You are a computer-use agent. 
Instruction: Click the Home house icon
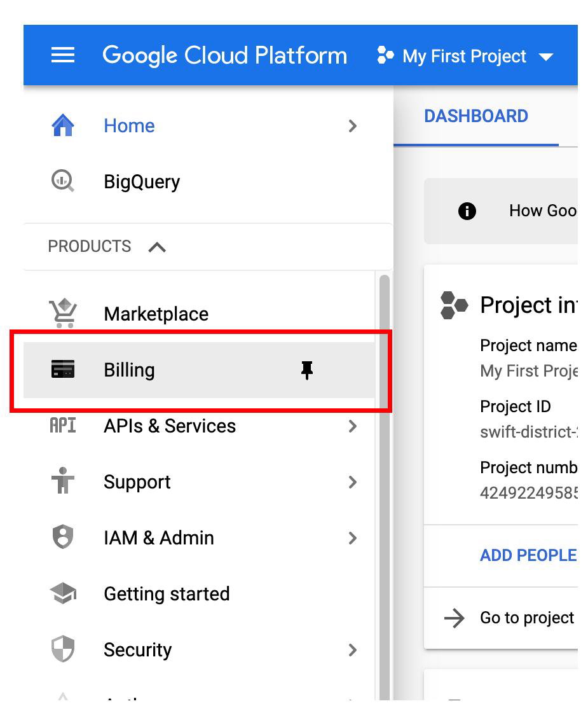pyautogui.click(x=63, y=125)
